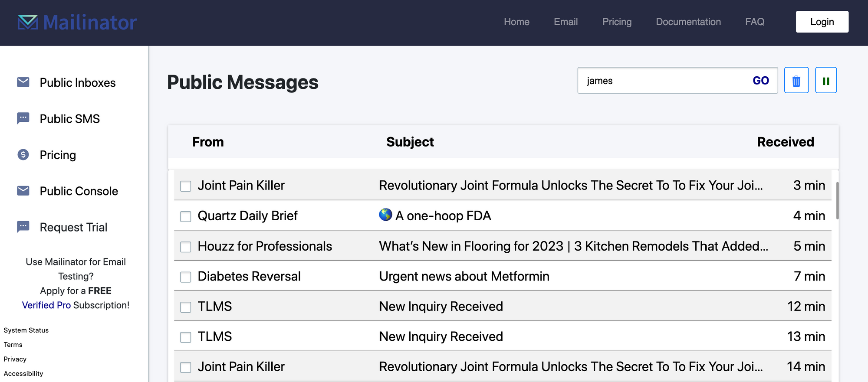
Task: Click the '7 min' received time
Action: (809, 276)
